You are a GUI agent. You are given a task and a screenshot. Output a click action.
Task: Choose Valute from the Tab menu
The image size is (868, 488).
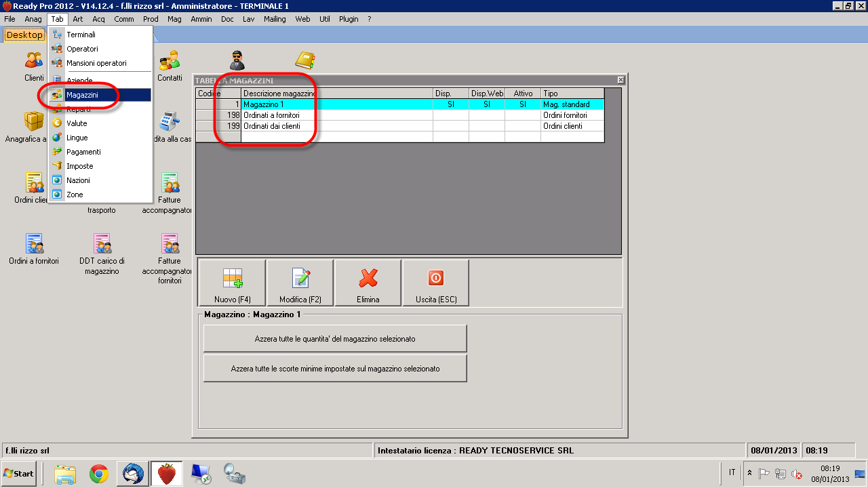pos(100,123)
